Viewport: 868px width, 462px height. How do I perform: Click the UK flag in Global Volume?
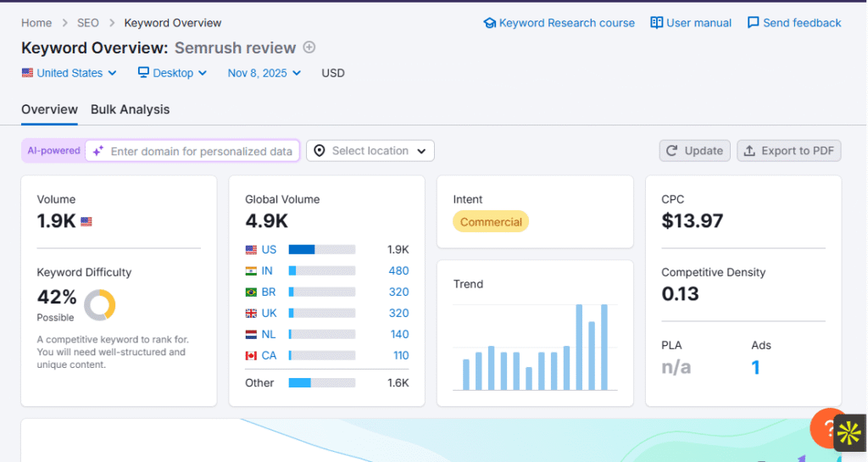(251, 313)
